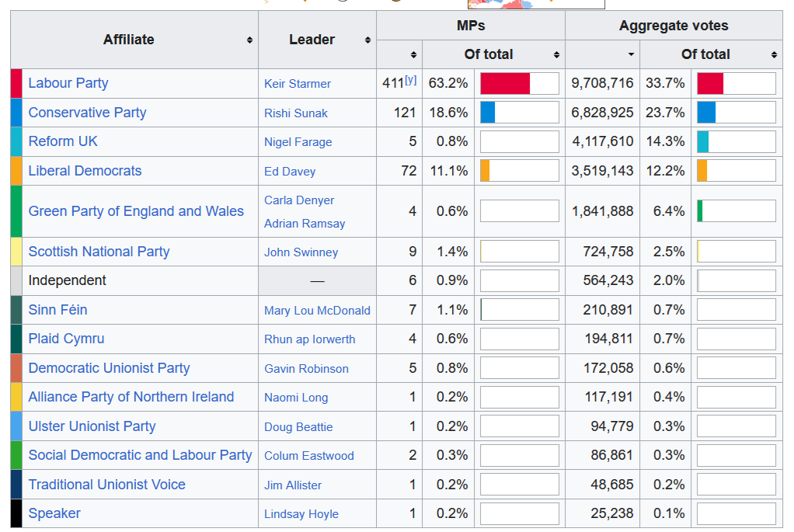Open Doug Beattie's page
794x532 pixels.
pos(298,426)
